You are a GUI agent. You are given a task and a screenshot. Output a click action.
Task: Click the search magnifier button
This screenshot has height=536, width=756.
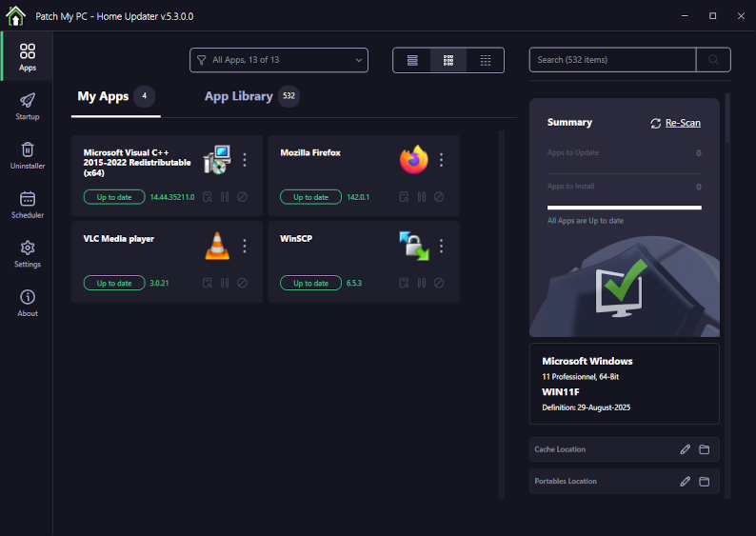point(713,60)
